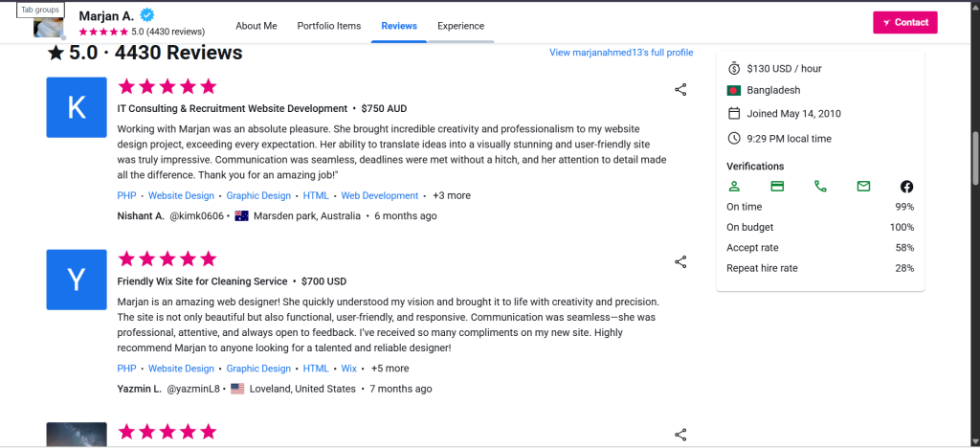
Task: Click the blue Y reviewer avatar
Action: tap(77, 280)
